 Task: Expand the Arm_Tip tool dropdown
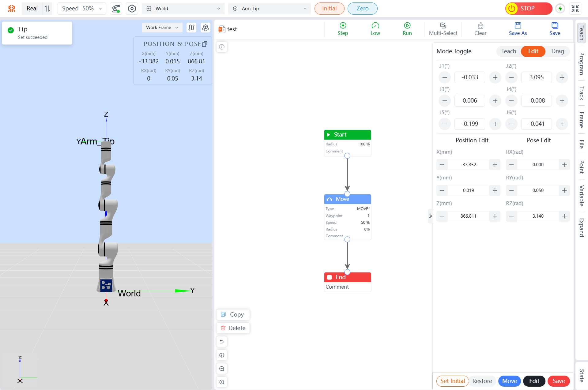269,9
